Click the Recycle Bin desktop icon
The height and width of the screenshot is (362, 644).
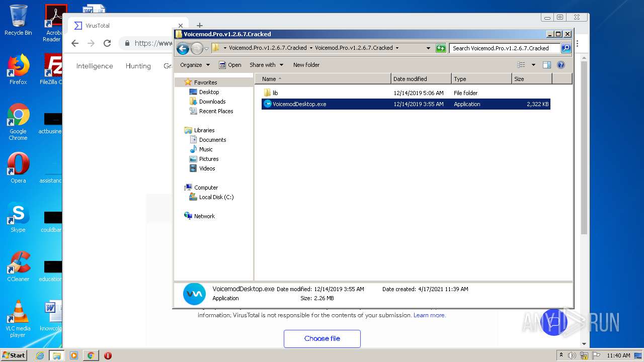[18, 20]
